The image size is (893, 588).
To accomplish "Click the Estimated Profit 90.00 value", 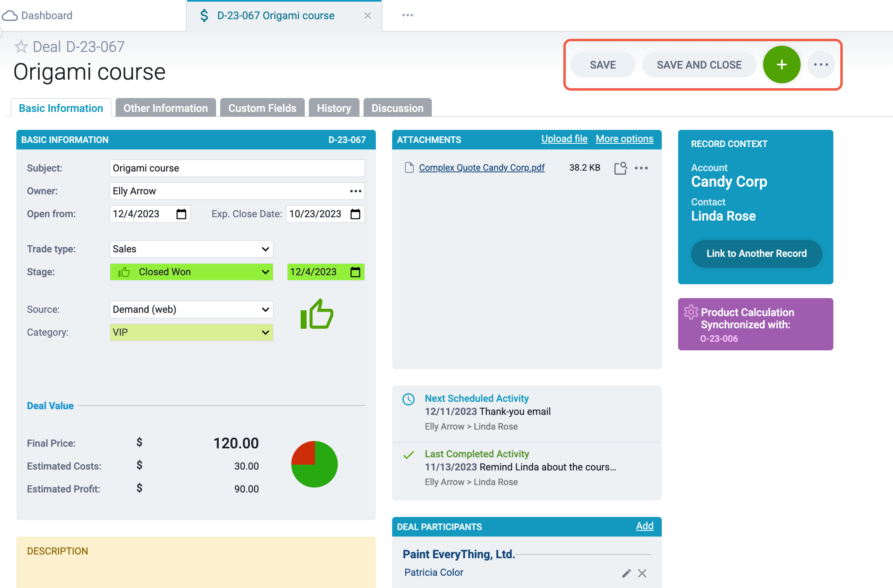I will click(246, 489).
